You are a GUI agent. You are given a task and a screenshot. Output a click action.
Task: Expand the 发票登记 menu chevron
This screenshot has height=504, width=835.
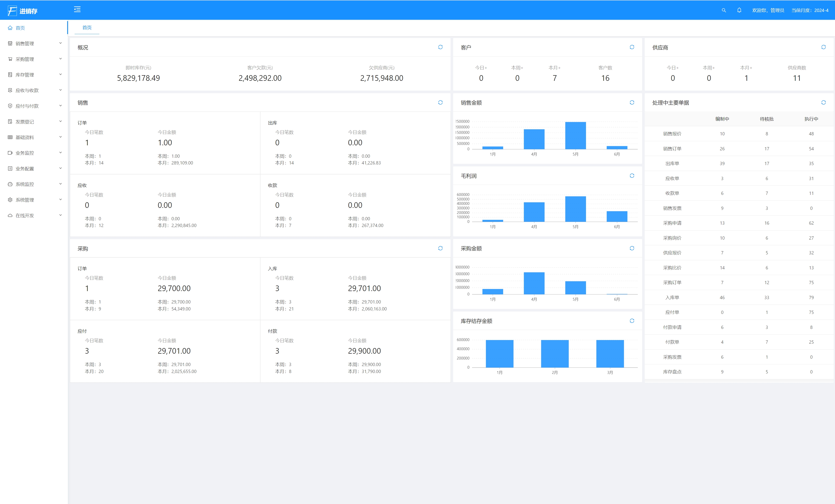pos(61,121)
